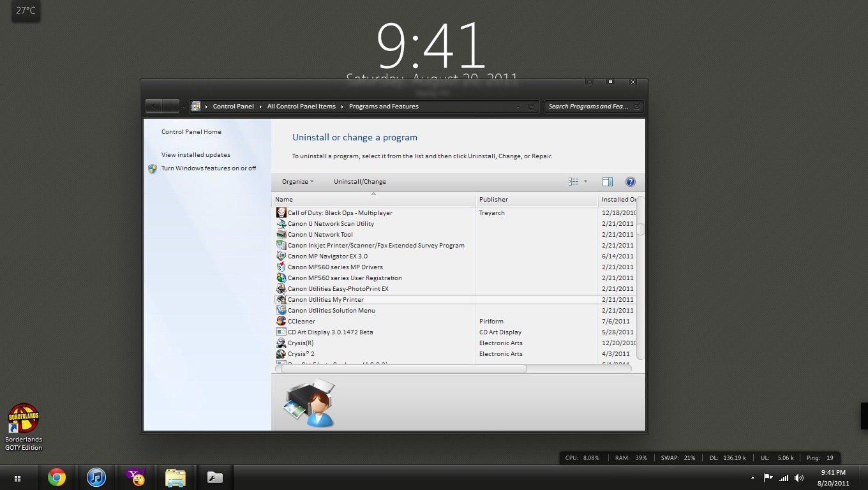Click the shield icon by Windows features
Image resolution: width=868 pixels, height=490 pixels.
click(x=153, y=169)
